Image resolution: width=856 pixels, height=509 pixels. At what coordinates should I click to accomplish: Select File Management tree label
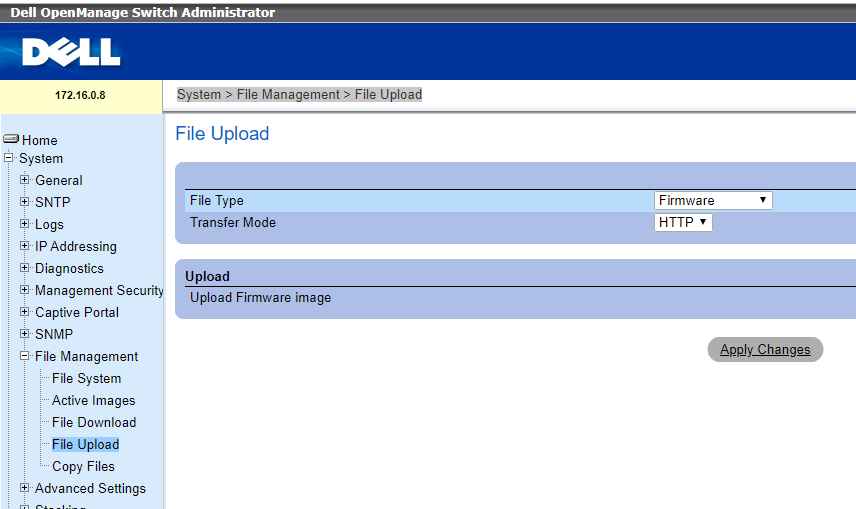click(87, 357)
